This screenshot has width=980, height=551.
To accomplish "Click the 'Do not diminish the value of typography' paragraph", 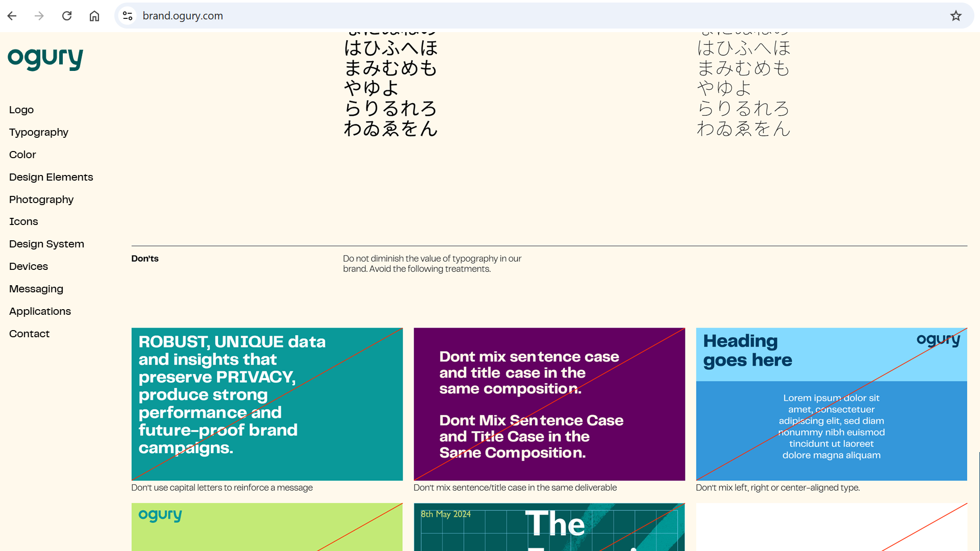I will pos(432,264).
